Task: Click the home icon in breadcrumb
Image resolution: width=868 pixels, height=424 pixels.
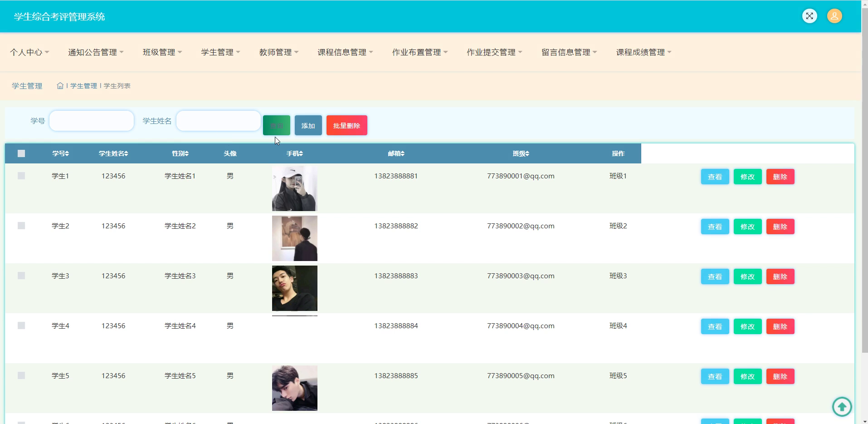Action: click(60, 86)
